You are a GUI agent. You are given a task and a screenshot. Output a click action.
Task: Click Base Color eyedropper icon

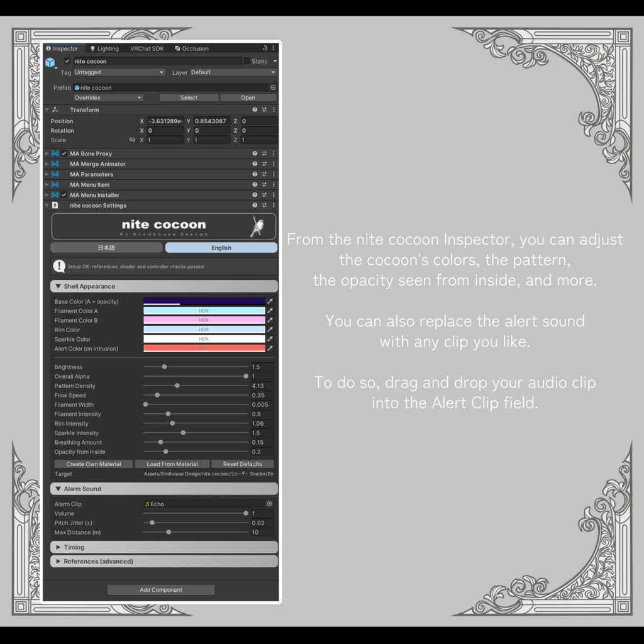[x=270, y=301]
